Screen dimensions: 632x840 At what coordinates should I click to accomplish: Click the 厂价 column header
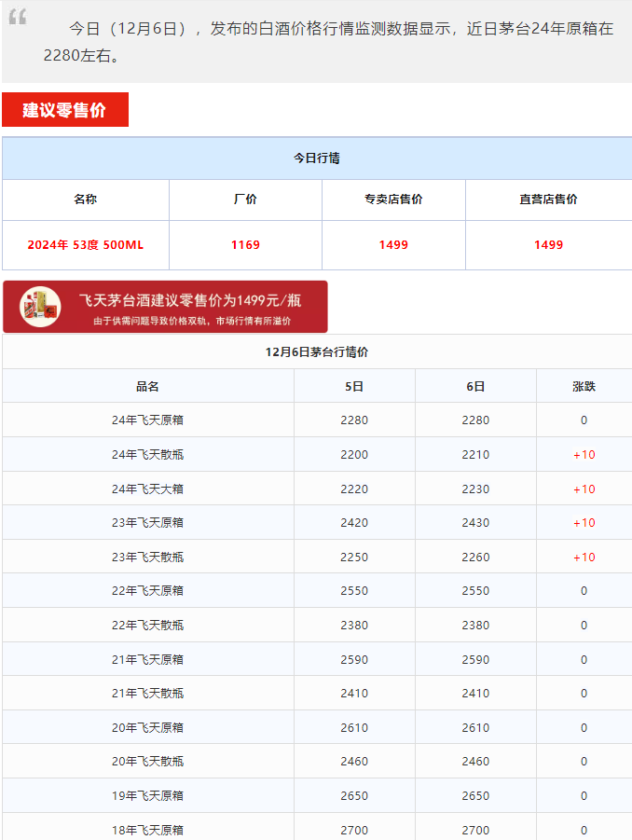tap(245, 200)
